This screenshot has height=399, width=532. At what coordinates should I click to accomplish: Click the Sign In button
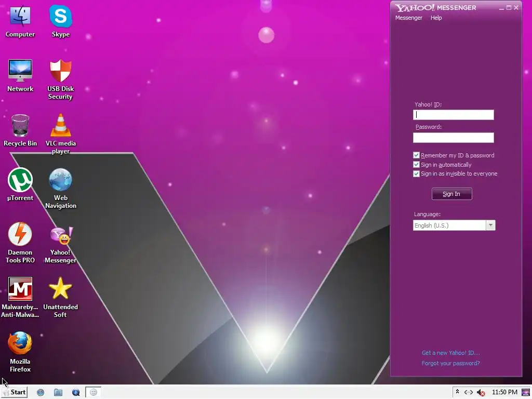[451, 194]
